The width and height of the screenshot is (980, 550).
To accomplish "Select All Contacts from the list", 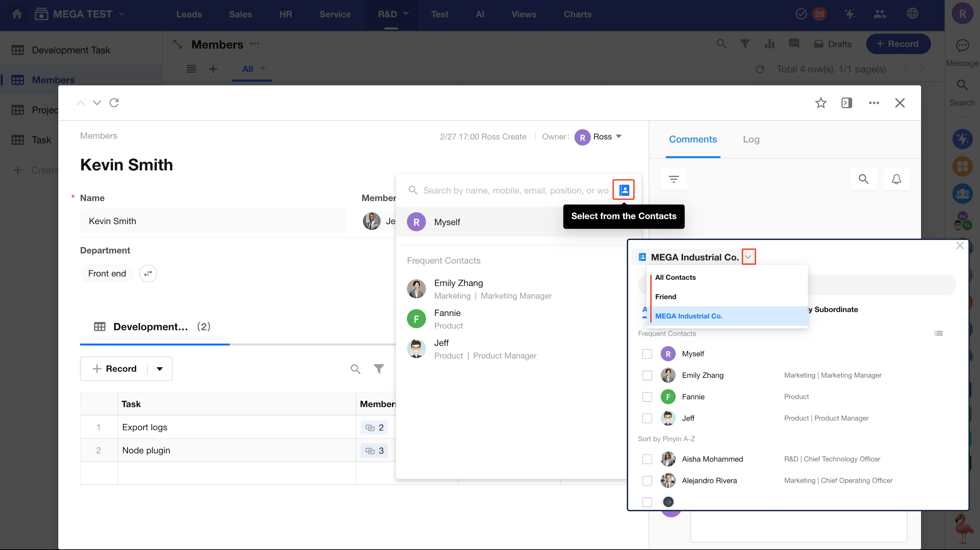I will click(x=675, y=277).
